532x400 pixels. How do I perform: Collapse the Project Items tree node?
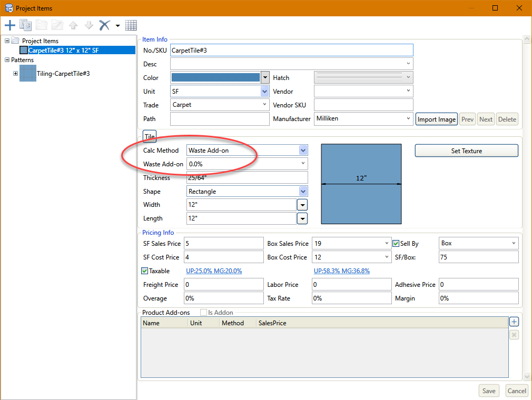pos(7,41)
